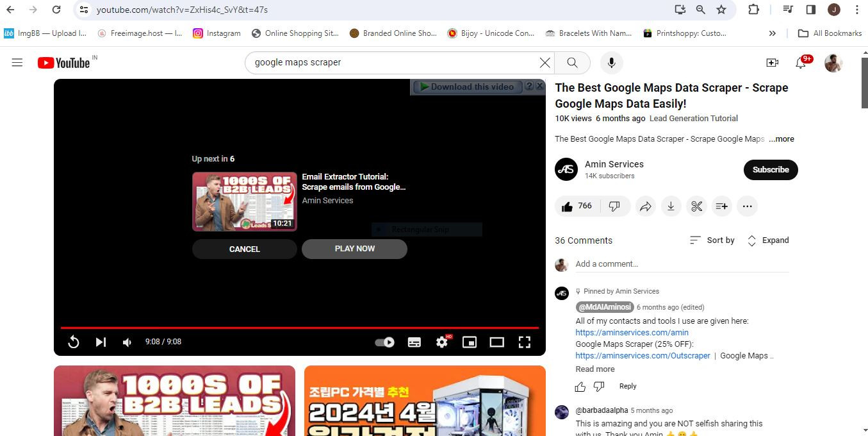Open Printshoppy bookmark
This screenshot has width=868, height=436.
tap(685, 33)
